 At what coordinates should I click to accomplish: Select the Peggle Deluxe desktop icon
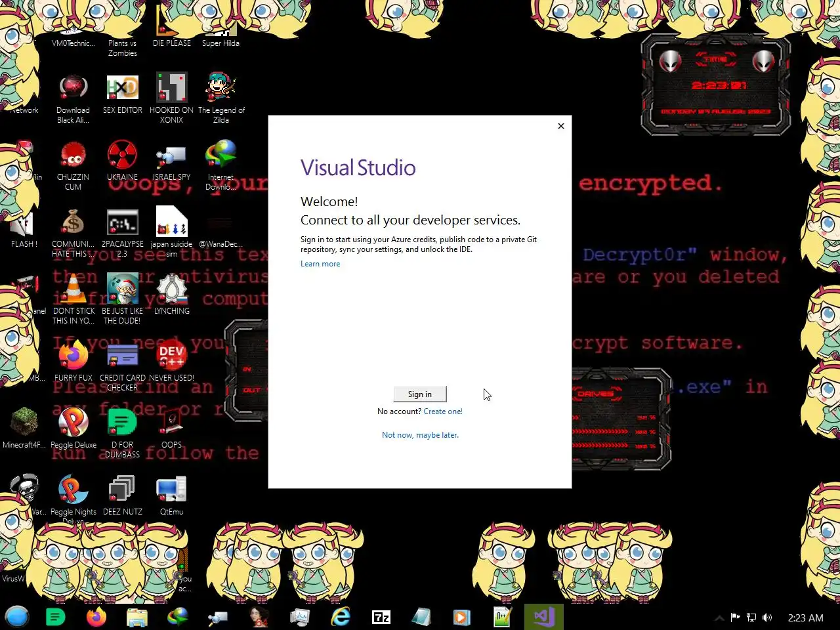coord(73,428)
